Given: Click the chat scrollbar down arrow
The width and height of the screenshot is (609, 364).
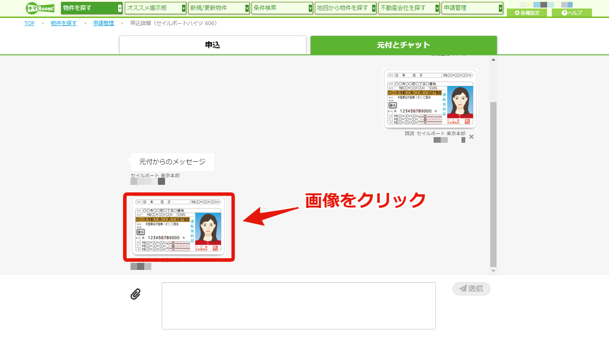Looking at the screenshot, I should pos(493,271).
